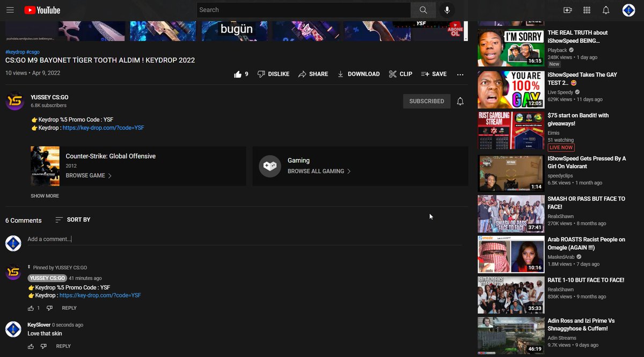Share the video

(313, 74)
